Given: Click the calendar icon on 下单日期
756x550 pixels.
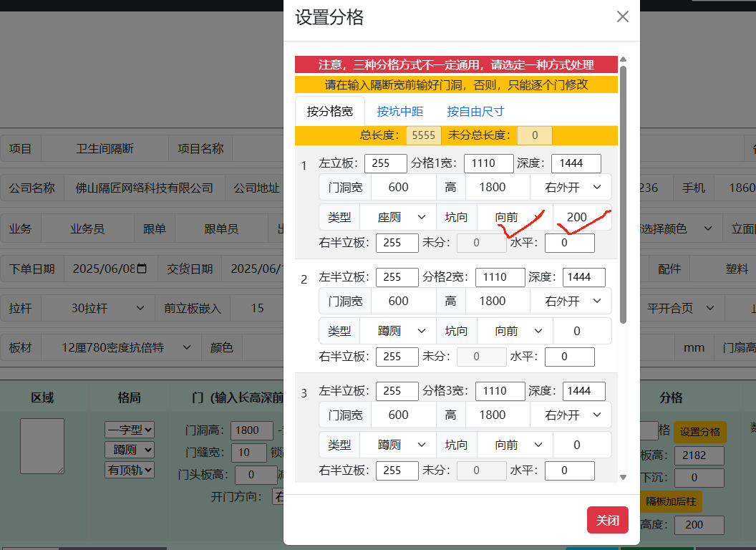Looking at the screenshot, I should (x=142, y=269).
